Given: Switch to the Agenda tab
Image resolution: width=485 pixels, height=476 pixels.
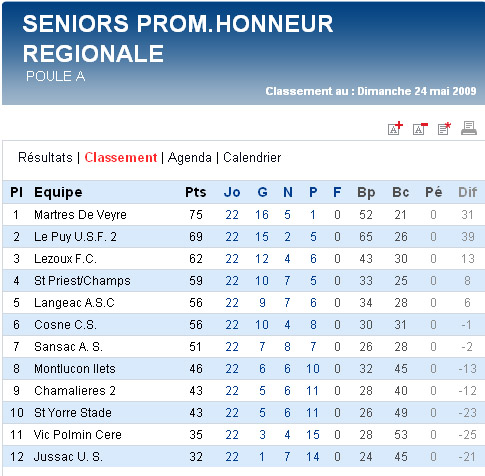Looking at the screenshot, I should [x=190, y=158].
